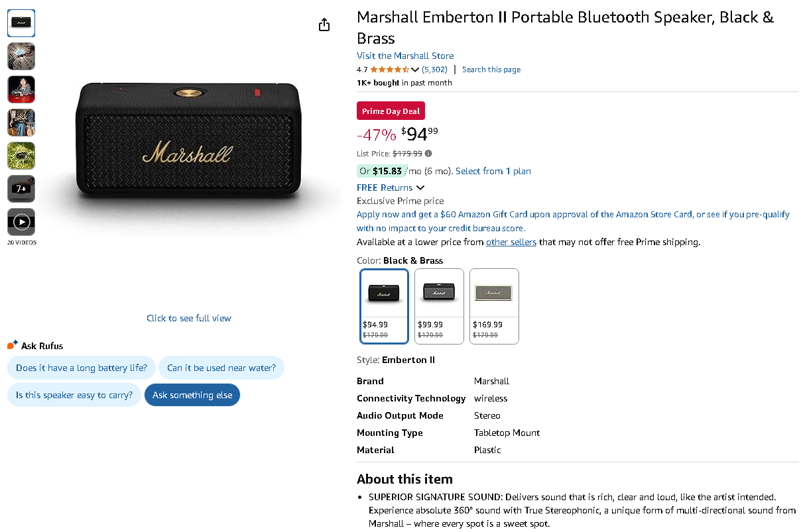
Task: Click the share icon above product image
Action: [x=324, y=25]
